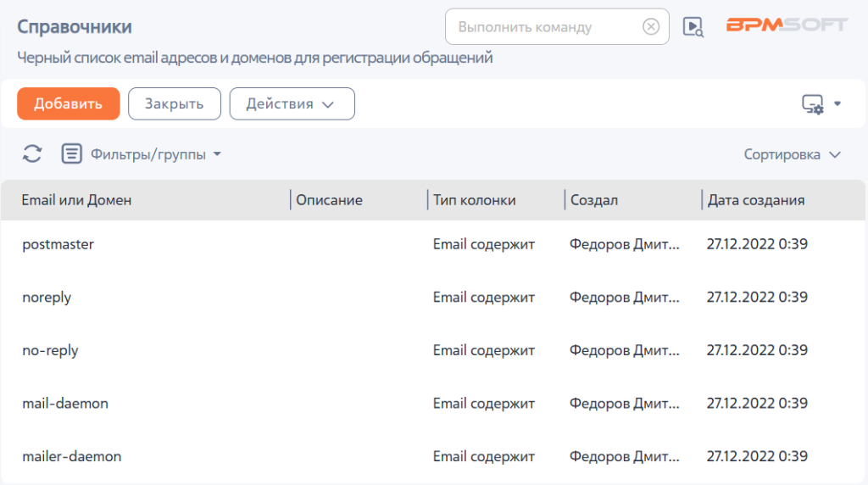Click the Создал column header

pyautogui.click(x=594, y=200)
